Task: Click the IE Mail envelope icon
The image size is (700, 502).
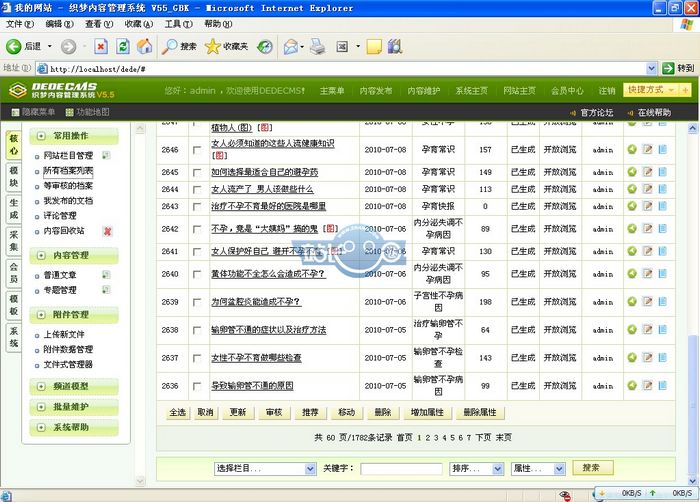Action: tap(291, 46)
